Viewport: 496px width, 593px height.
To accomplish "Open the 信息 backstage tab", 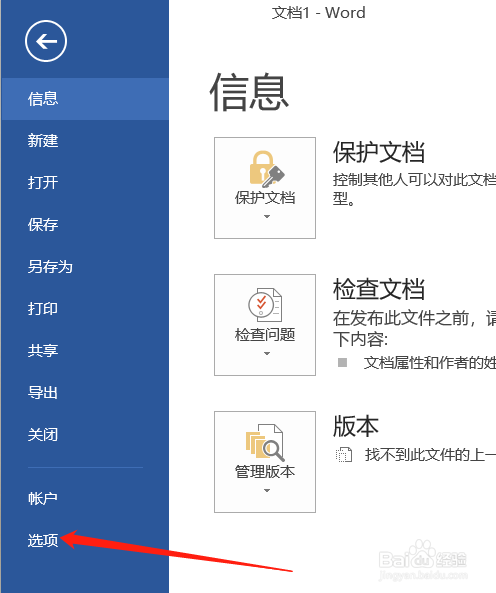I will tap(85, 99).
